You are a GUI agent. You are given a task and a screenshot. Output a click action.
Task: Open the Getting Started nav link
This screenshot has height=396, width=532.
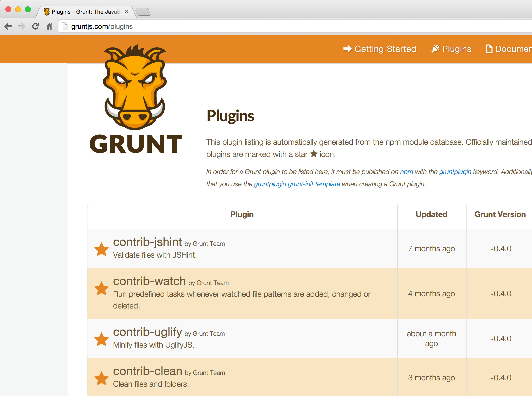pyautogui.click(x=385, y=49)
